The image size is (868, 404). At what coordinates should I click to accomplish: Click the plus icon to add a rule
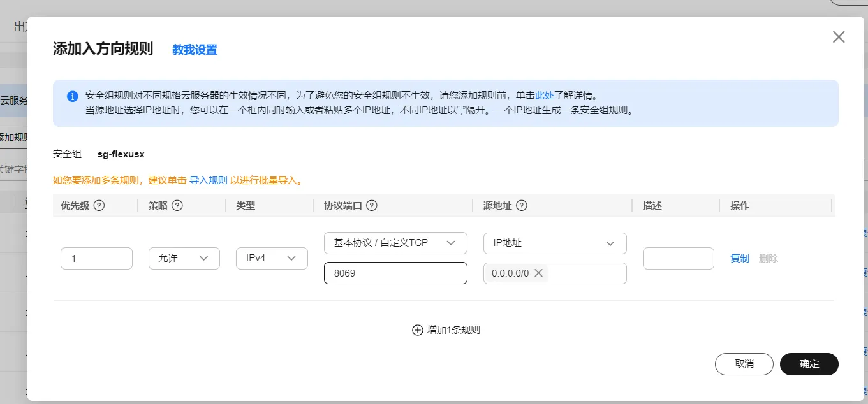[418, 330]
